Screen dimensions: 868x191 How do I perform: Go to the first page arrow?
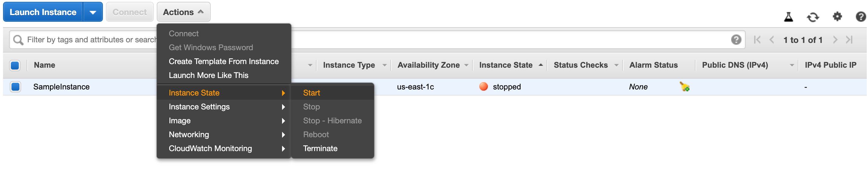[x=757, y=40]
